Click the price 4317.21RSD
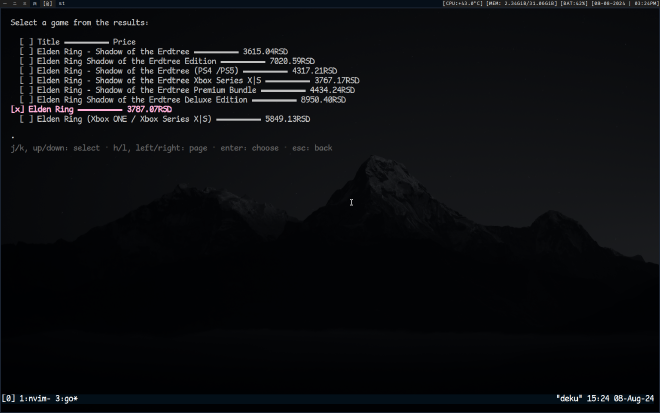Image resolution: width=660 pixels, height=413 pixels. pos(314,71)
